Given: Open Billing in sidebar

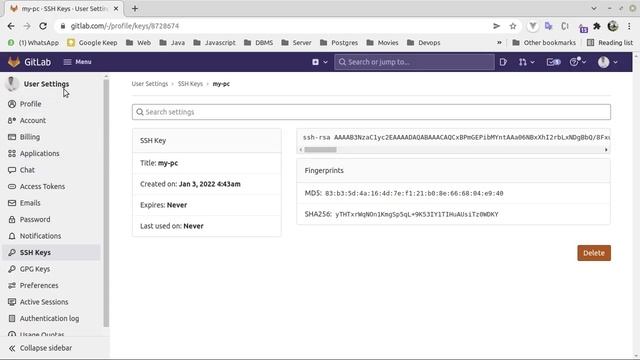Looking at the screenshot, I should pyautogui.click(x=30, y=137).
